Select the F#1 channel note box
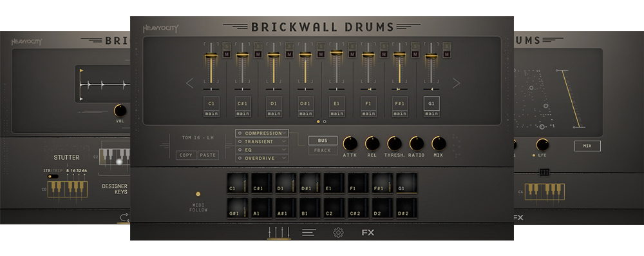Image resolution: width=644 pixels, height=256 pixels. coord(400,103)
